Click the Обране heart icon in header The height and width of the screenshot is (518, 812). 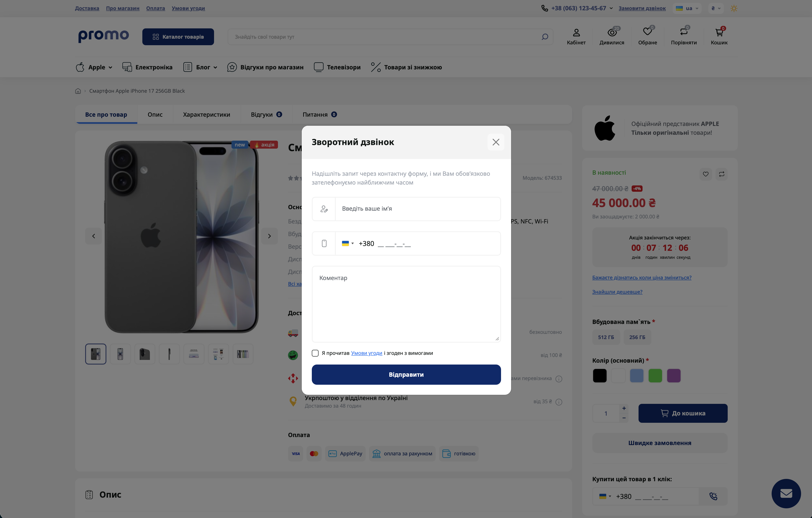click(647, 32)
